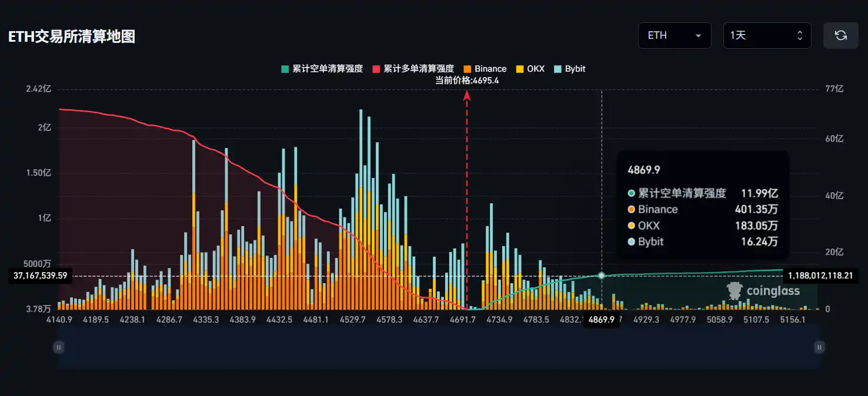This screenshot has height=396, width=868.
Task: Click the tooltip 累计空单清算强度 11.99亿 row
Action: [x=703, y=193]
